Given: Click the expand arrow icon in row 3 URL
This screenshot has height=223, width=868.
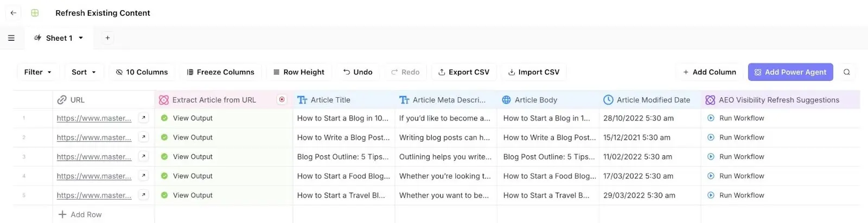Looking at the screenshot, I should 143,156.
